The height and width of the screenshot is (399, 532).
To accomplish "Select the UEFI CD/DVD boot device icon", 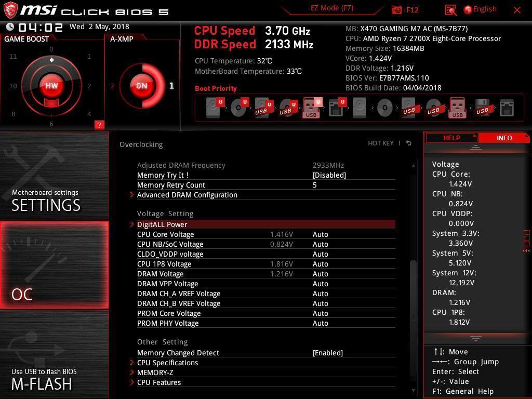I will pos(239,108).
